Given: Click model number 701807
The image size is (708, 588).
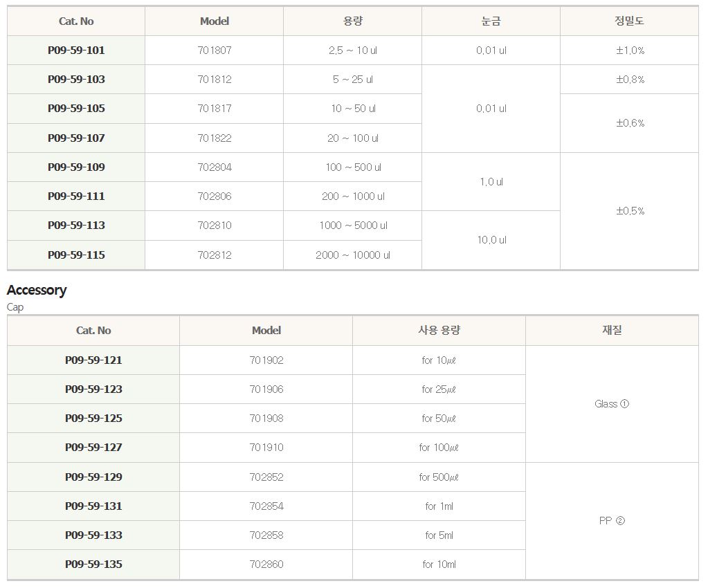Looking at the screenshot, I should pyautogui.click(x=215, y=50).
